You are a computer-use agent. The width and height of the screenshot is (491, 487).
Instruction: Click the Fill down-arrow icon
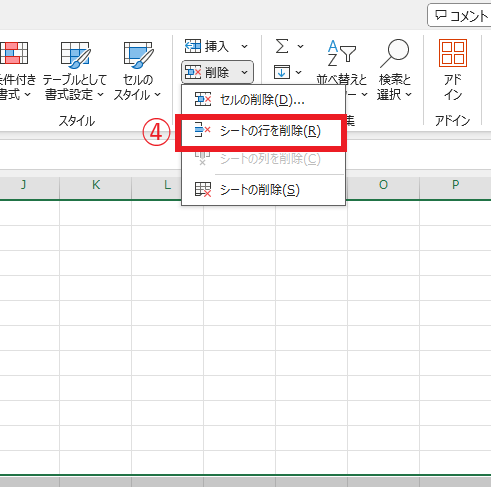(282, 72)
